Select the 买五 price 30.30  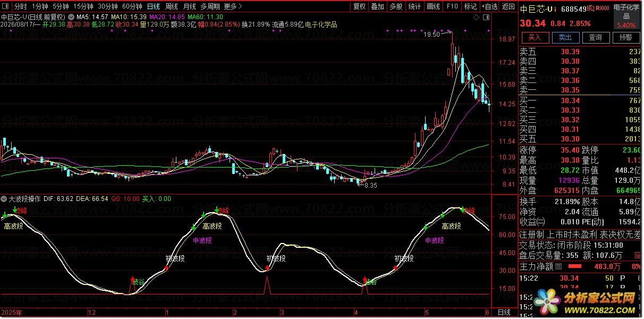[x=570, y=139]
